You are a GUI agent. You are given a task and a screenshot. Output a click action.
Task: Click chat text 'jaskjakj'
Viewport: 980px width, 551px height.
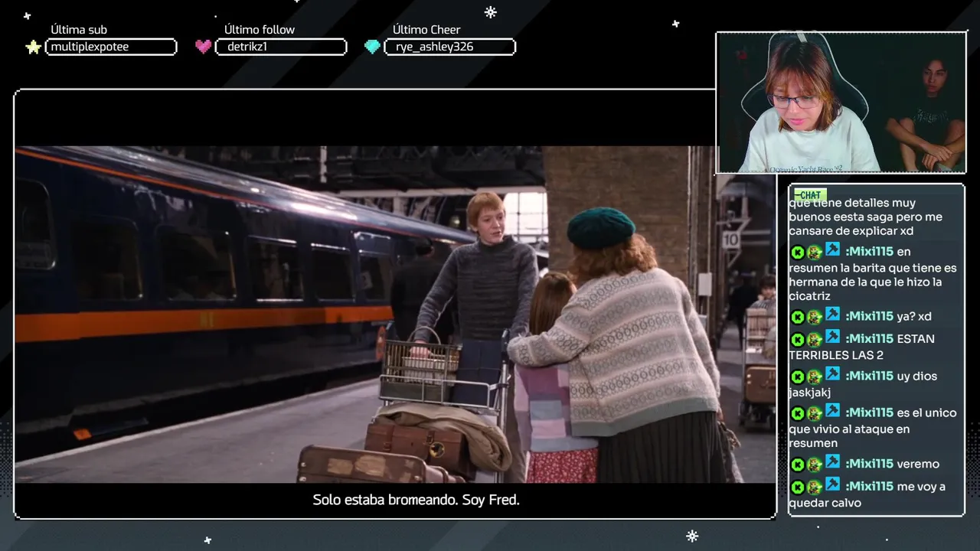(809, 393)
